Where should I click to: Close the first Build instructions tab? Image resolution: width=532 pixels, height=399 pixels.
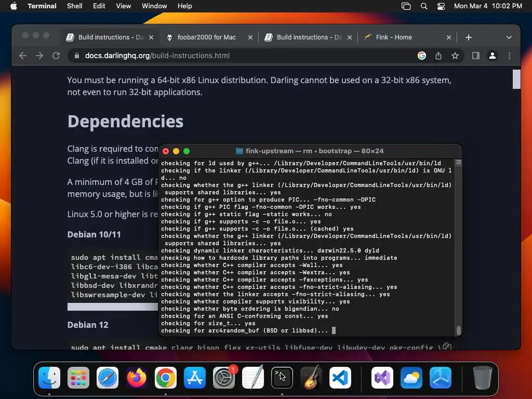tap(151, 37)
